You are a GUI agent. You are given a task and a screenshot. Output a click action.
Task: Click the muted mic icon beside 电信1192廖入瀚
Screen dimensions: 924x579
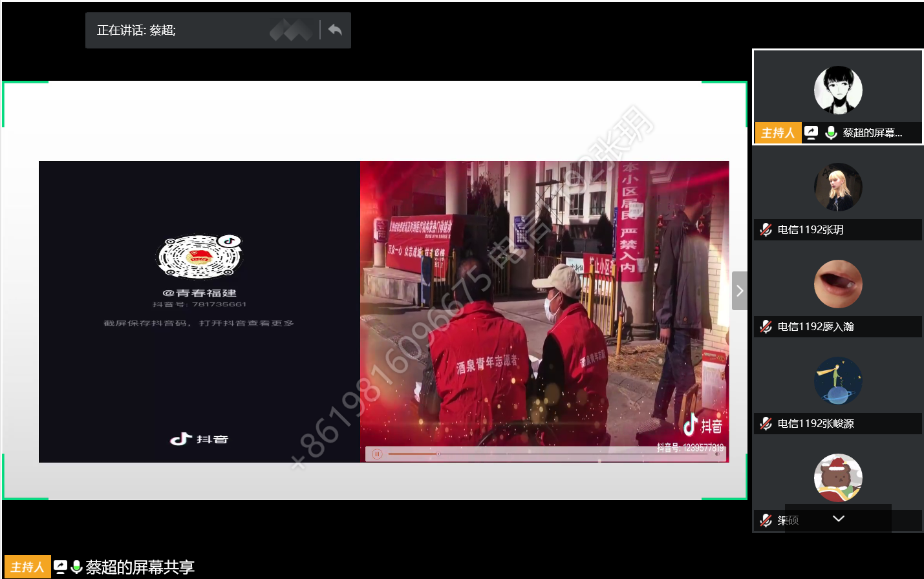766,326
